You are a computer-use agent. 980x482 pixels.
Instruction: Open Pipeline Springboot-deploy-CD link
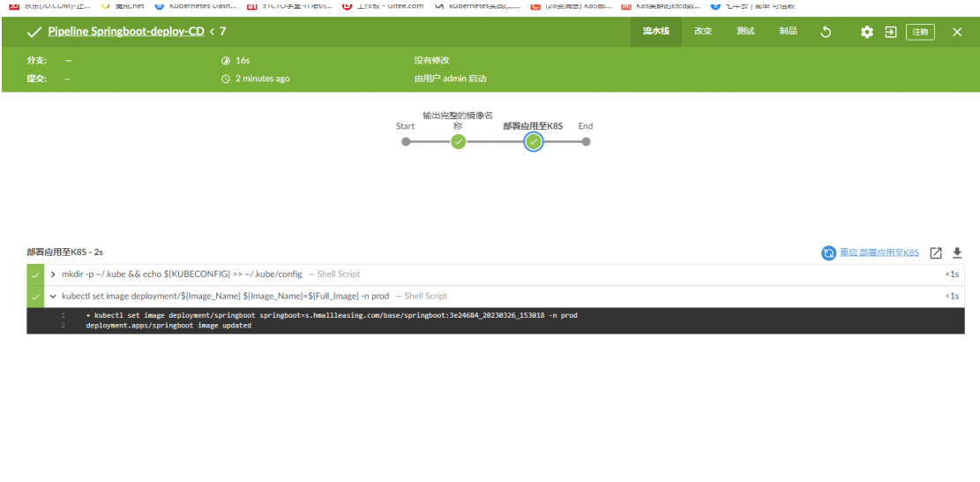[125, 32]
